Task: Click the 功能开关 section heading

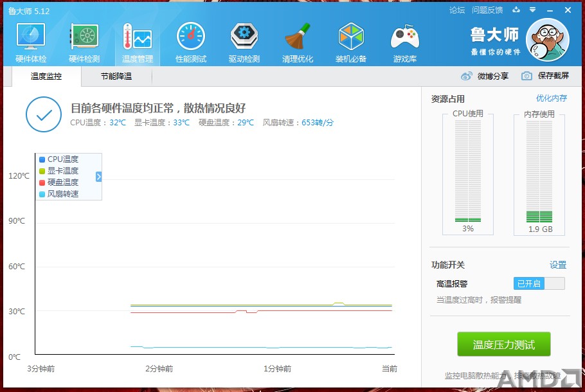Action: pyautogui.click(x=447, y=265)
